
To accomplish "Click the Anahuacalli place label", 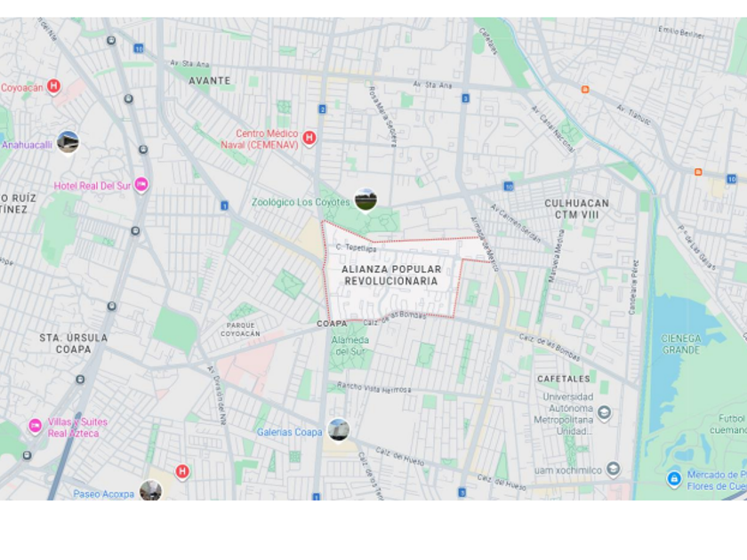I will [x=27, y=145].
